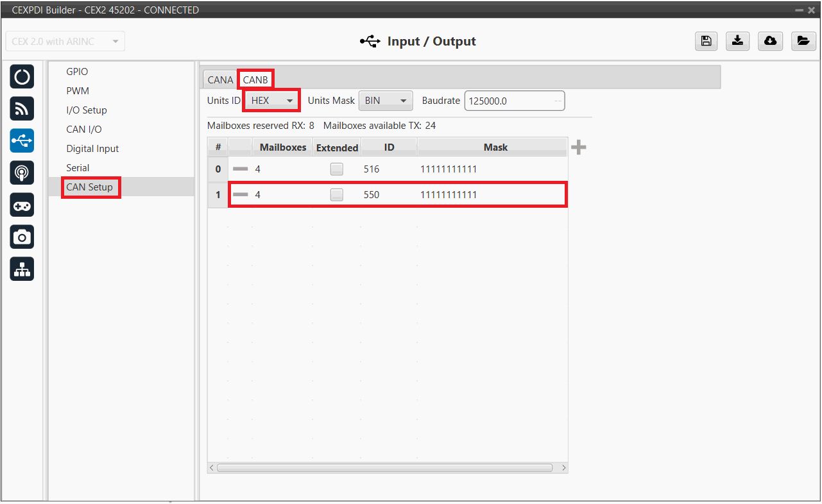Click the horizontal scrollbar under the table
This screenshot has height=504, width=822.
(385, 468)
